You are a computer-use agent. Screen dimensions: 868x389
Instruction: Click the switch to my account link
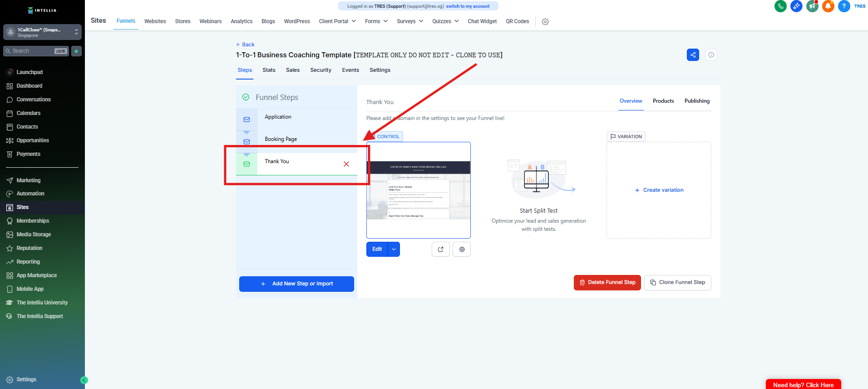click(468, 6)
